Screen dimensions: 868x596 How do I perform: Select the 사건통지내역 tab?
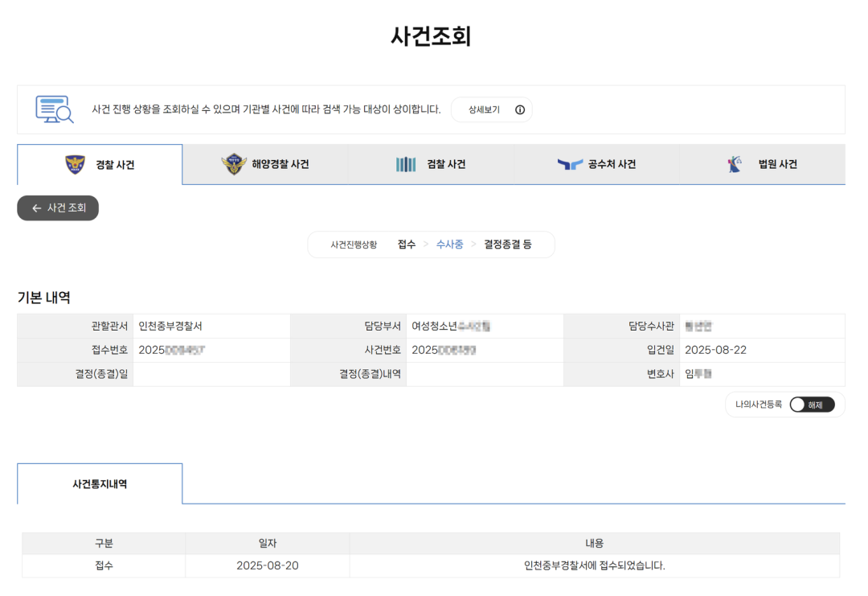[x=100, y=484]
